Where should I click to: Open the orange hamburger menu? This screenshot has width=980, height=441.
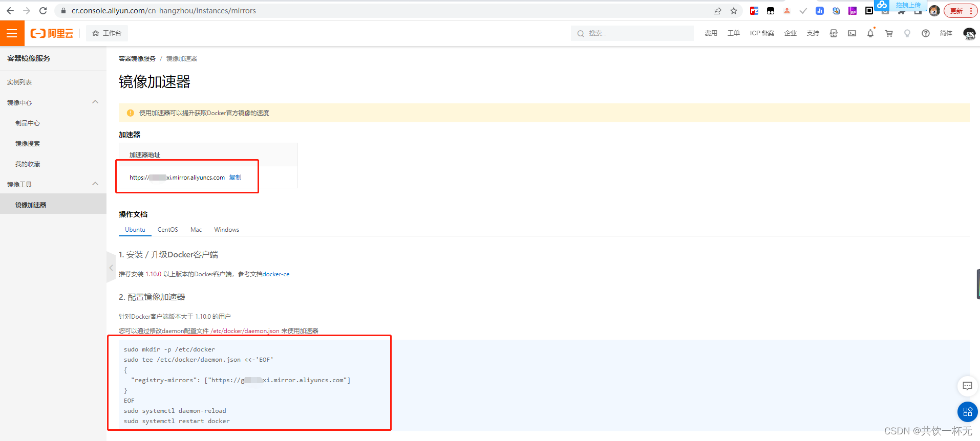point(12,33)
